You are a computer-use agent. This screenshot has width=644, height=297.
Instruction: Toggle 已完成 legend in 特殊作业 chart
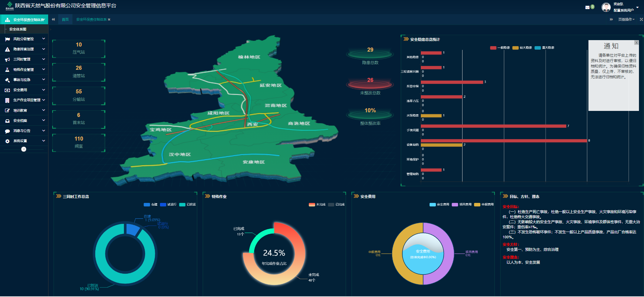[336, 205]
